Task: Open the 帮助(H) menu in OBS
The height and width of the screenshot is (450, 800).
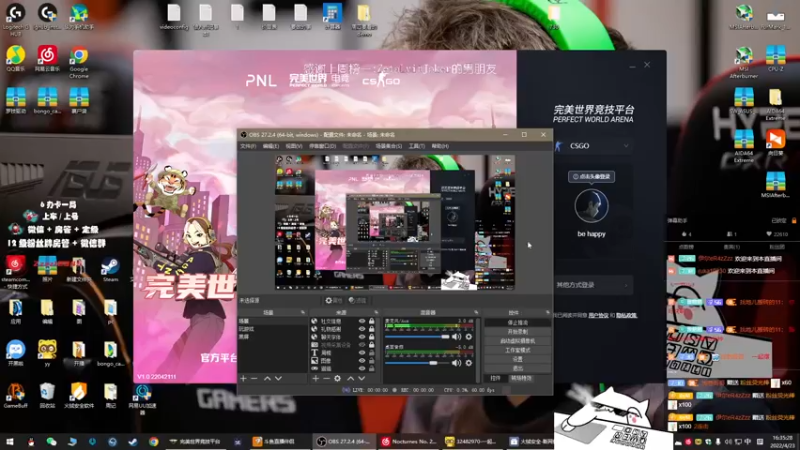Action: [x=440, y=146]
